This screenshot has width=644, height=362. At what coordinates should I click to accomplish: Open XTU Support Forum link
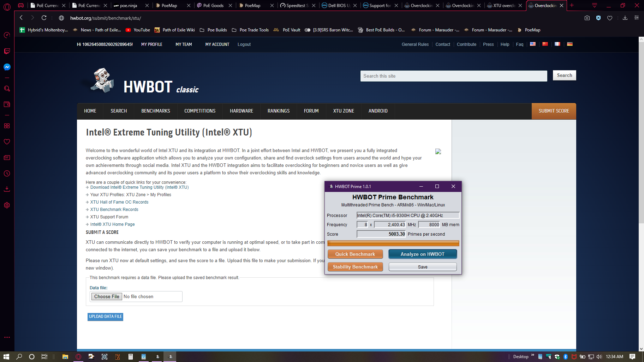(109, 217)
